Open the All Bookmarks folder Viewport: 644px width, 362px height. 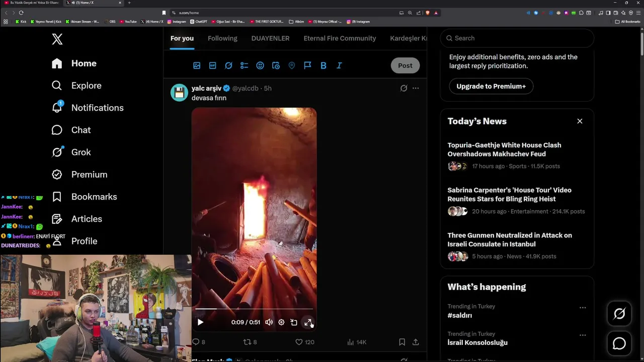click(627, 22)
